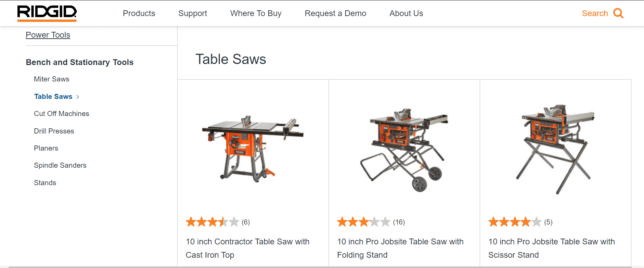Open the About Us page
Image resolution: width=644 pixels, height=268 pixels.
click(406, 13)
